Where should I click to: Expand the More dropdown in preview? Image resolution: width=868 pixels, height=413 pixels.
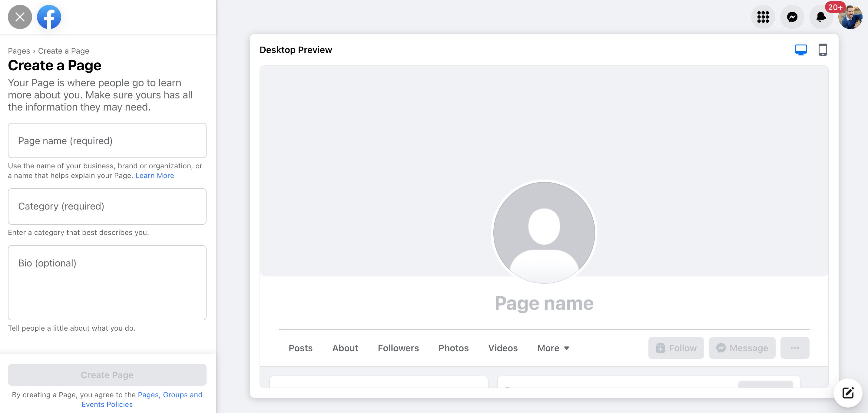click(553, 348)
